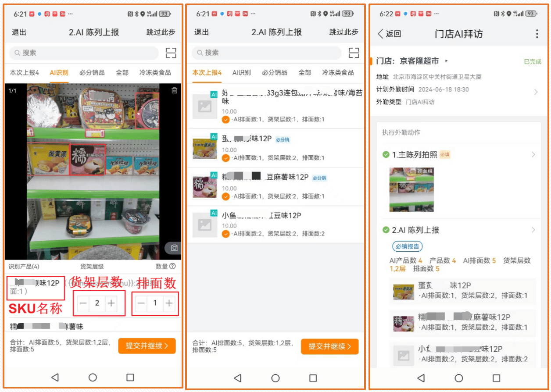
Task: Tap 提交并继续 button on middle screen
Action: (330, 346)
